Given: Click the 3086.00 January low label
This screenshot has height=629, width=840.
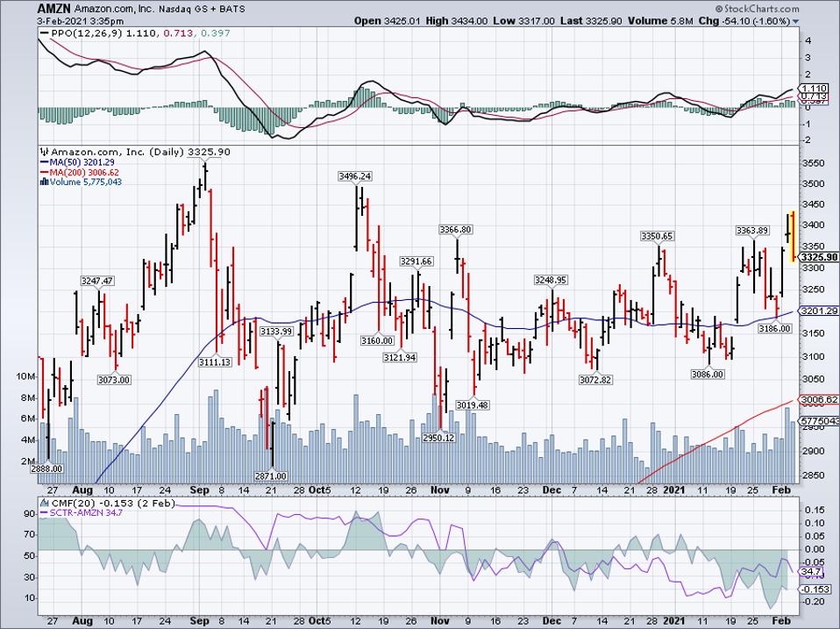Looking at the screenshot, I should (708, 375).
